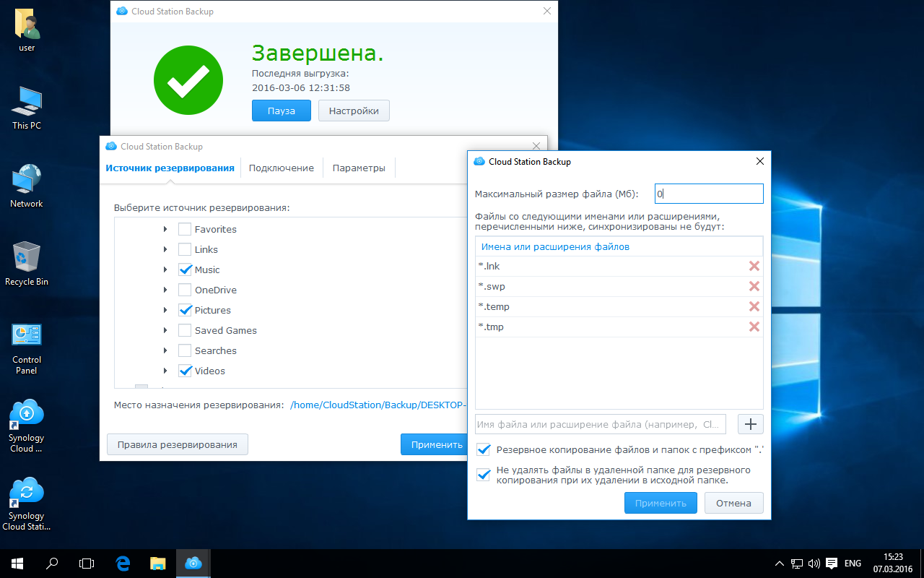The height and width of the screenshot is (578, 924).
Task: Open Настройки in main window
Action: (354, 111)
